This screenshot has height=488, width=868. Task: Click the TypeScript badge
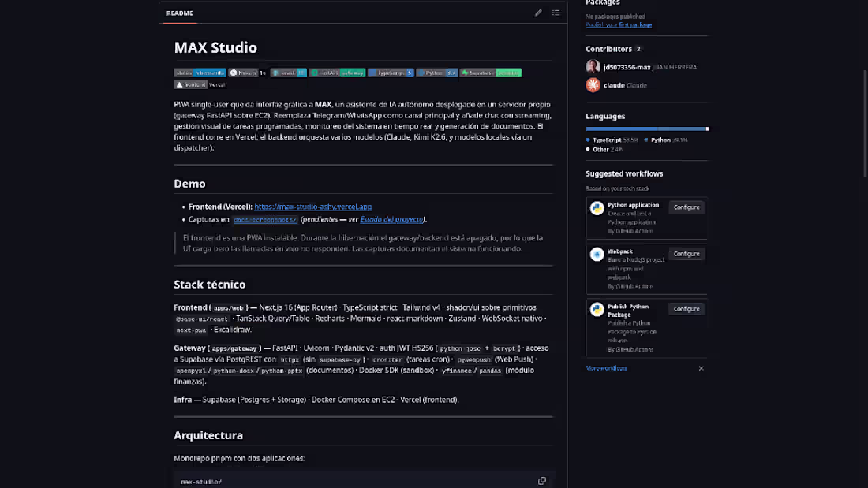click(391, 73)
